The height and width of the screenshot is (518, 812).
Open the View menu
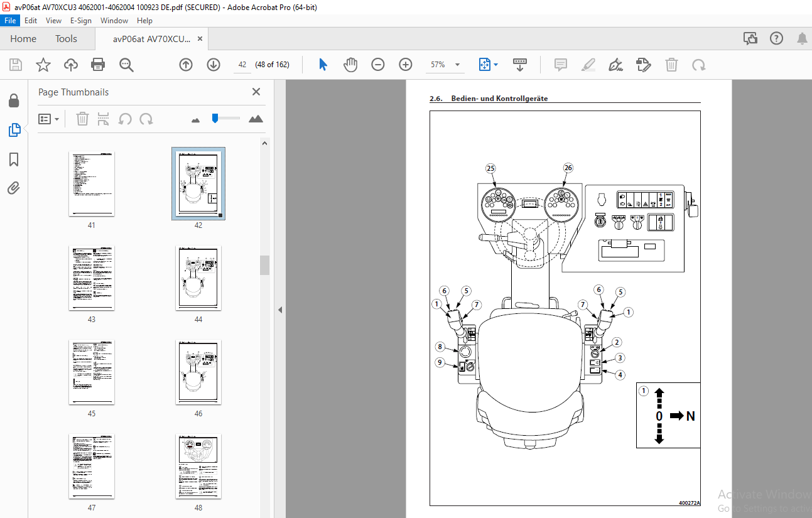(x=53, y=21)
